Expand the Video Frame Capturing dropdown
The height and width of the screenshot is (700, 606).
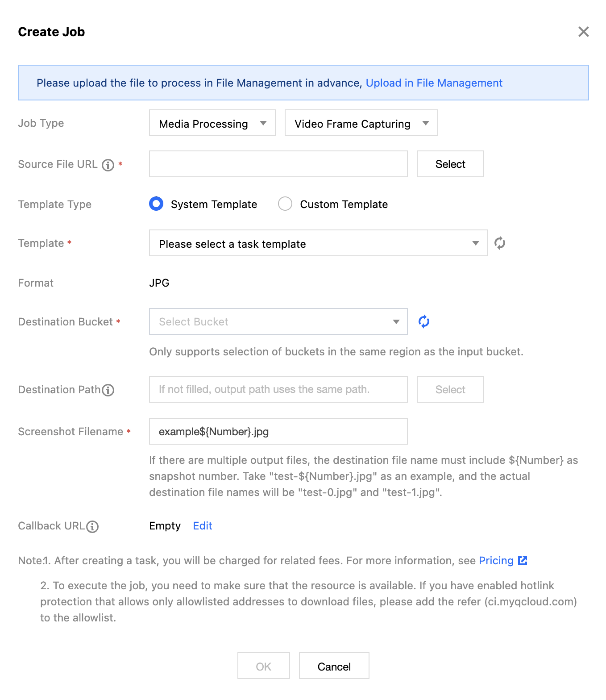(361, 123)
